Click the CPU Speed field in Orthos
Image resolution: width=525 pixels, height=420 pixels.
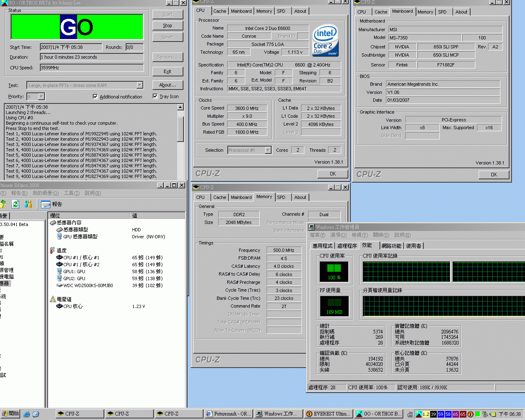(91, 68)
